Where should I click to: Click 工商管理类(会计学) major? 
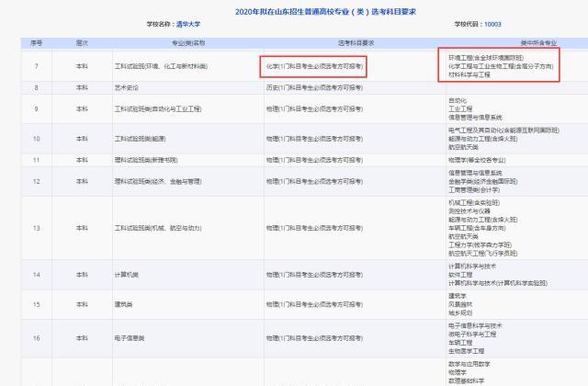point(474,190)
